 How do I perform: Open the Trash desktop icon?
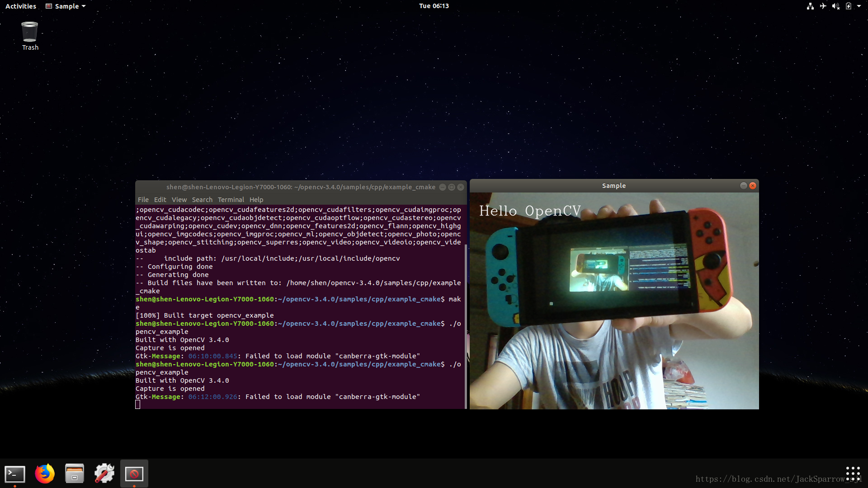pos(30,36)
